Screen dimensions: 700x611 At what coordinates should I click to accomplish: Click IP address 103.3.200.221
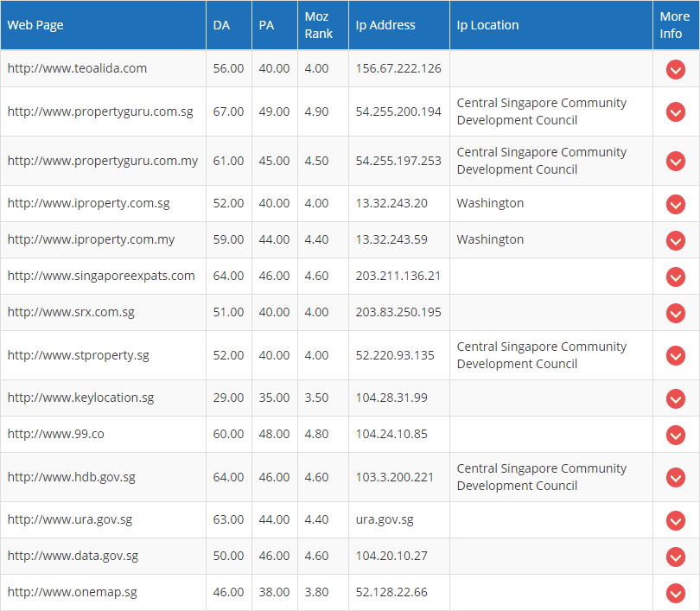(395, 477)
